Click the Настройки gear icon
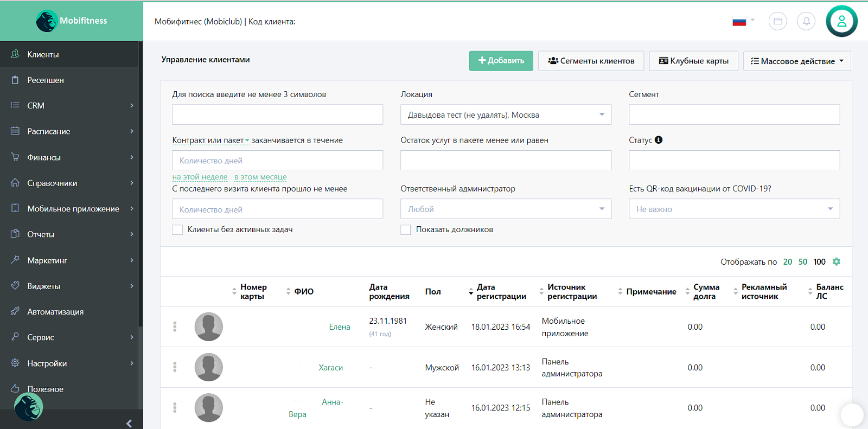Screen dimensions: 868x429 [x=15, y=363]
